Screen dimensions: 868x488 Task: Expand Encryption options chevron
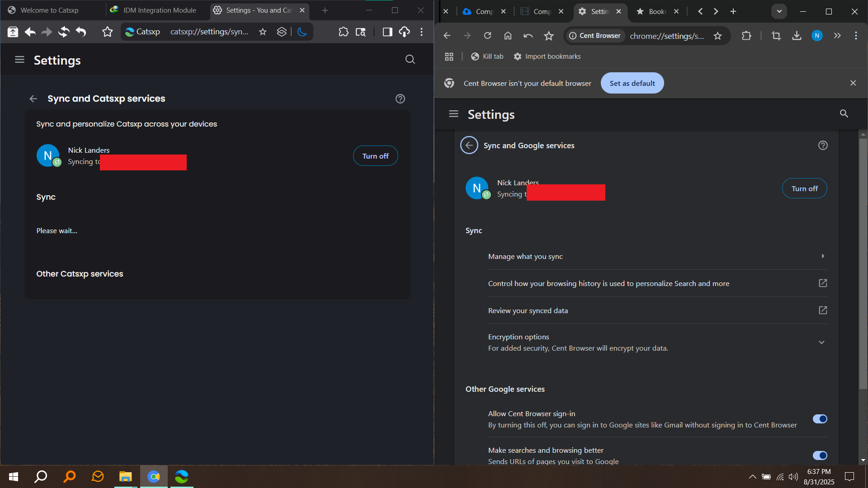(821, 343)
